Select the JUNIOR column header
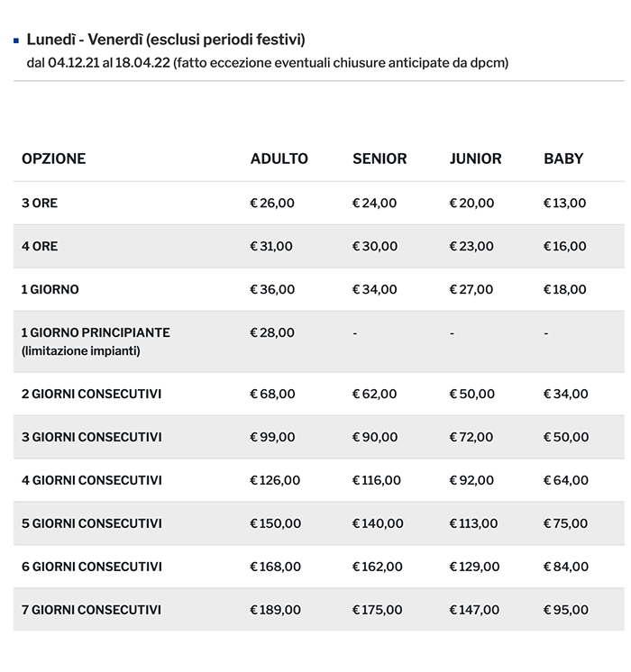 [x=476, y=159]
